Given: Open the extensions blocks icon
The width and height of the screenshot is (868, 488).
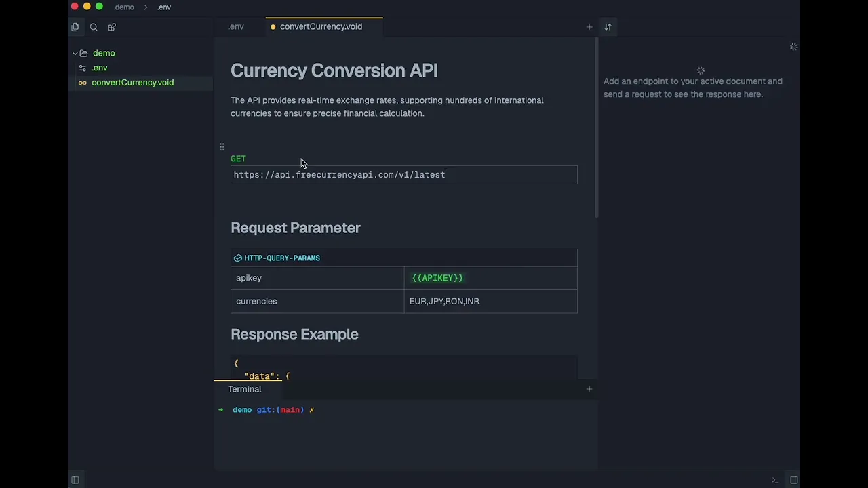Looking at the screenshot, I should 112,27.
